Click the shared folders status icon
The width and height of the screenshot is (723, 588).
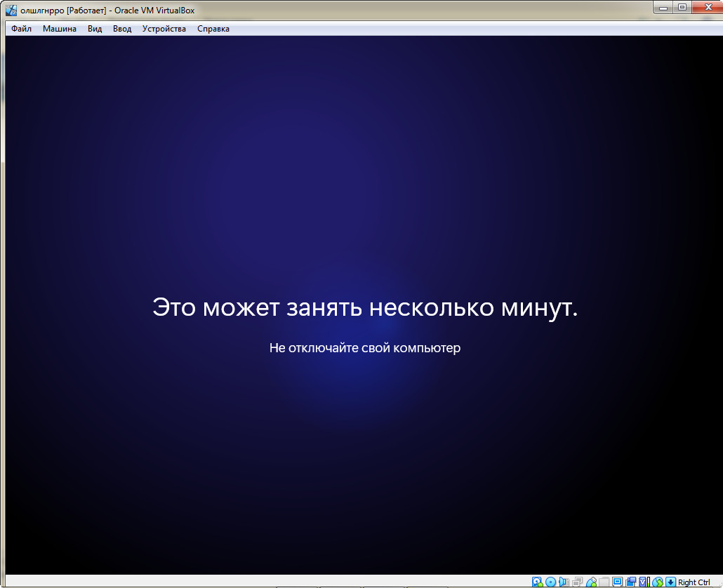[604, 582]
